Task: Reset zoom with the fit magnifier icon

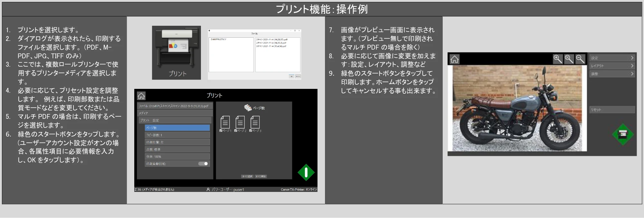Action: (x=569, y=59)
